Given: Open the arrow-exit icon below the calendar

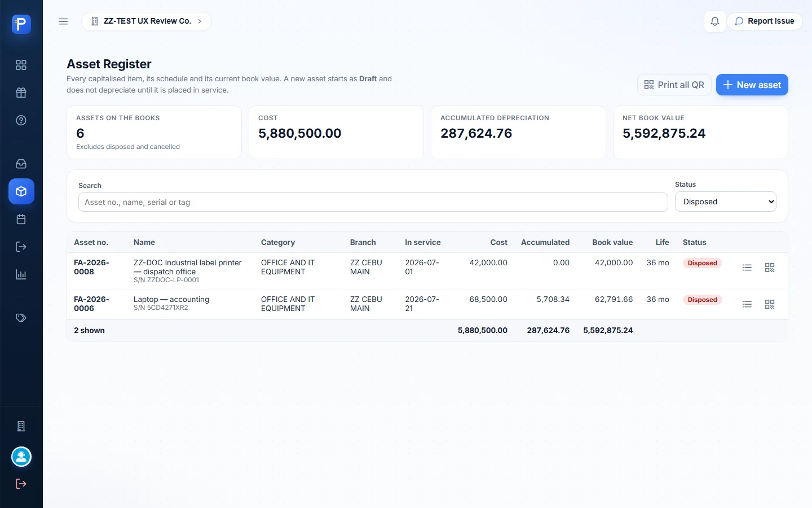Looking at the screenshot, I should coord(21,247).
